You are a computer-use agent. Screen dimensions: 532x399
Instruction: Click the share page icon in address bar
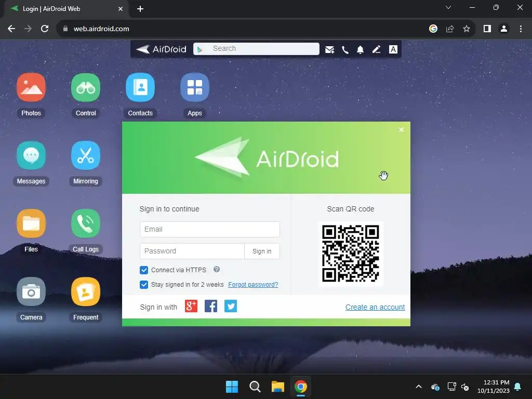pos(450,29)
